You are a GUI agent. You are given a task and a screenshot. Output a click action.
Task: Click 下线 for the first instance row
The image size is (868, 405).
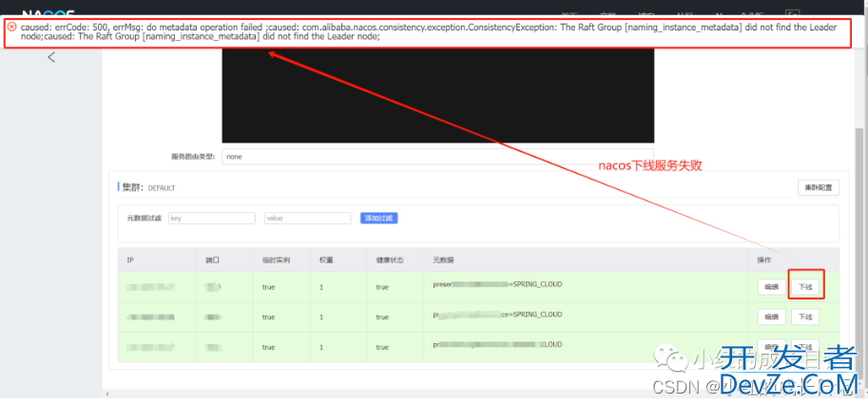pos(805,287)
